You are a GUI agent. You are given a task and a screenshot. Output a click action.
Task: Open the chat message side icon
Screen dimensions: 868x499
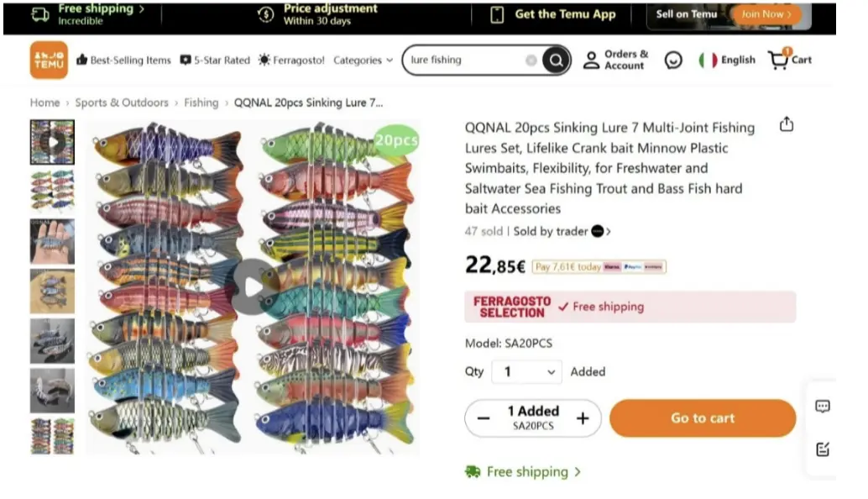pyautogui.click(x=823, y=407)
